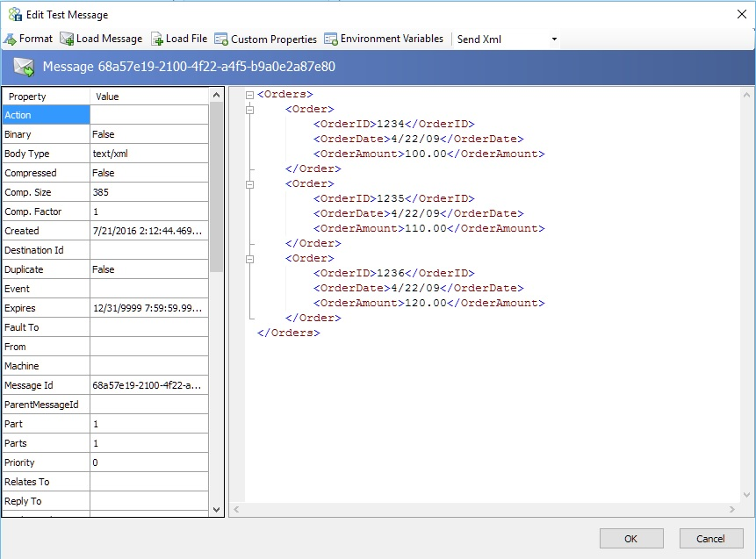This screenshot has height=559, width=756.
Task: Click the Priority value field
Action: tap(149, 462)
